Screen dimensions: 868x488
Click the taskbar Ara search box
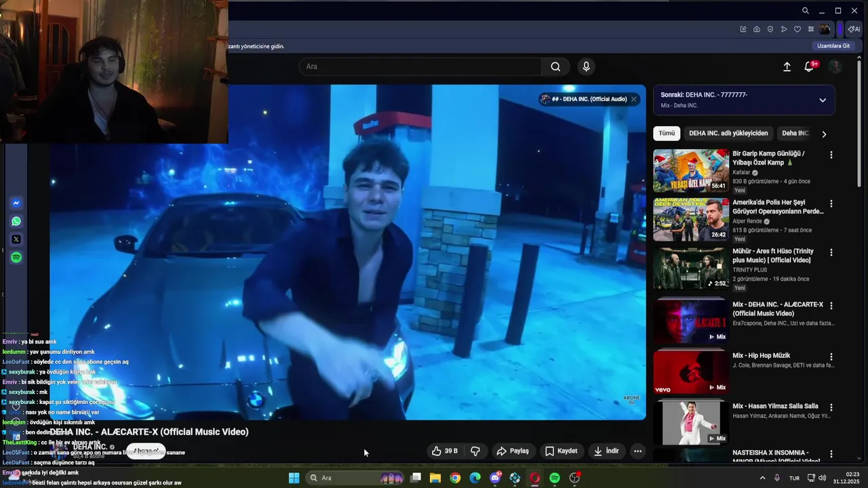355,478
